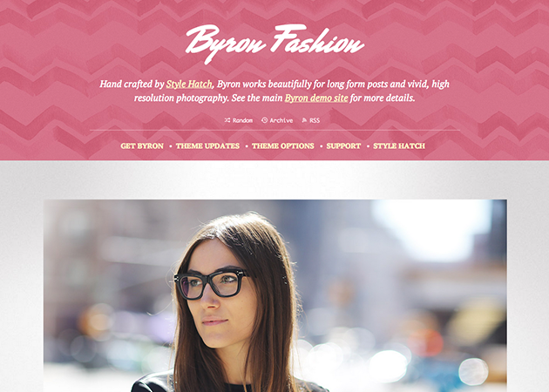The image size is (549, 392).
Task: Open the Byron demo site link
Action: (316, 98)
